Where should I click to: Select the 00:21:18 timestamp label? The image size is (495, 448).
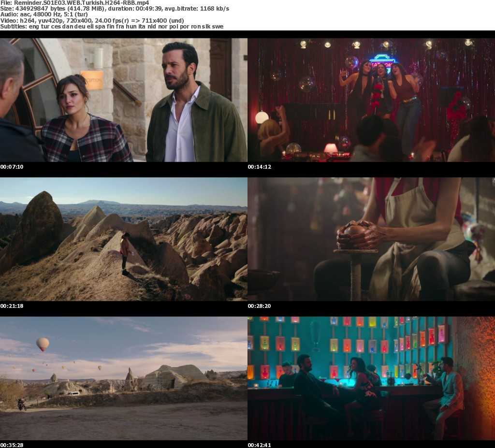[x=12, y=306]
